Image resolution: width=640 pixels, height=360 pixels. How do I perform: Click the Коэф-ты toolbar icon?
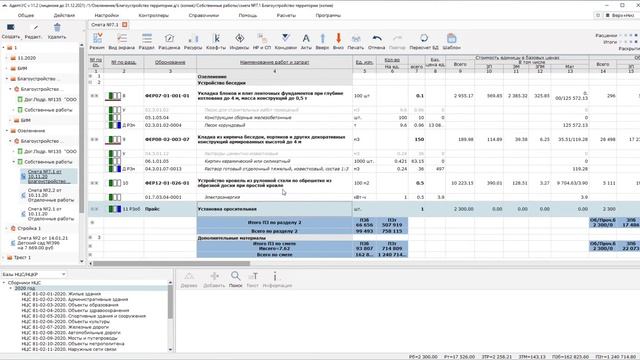(216, 38)
